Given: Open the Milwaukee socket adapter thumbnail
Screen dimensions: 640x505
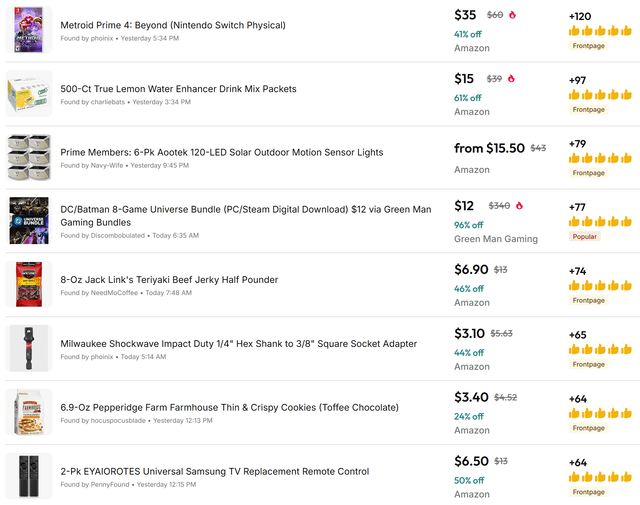Looking at the screenshot, I should click(29, 348).
